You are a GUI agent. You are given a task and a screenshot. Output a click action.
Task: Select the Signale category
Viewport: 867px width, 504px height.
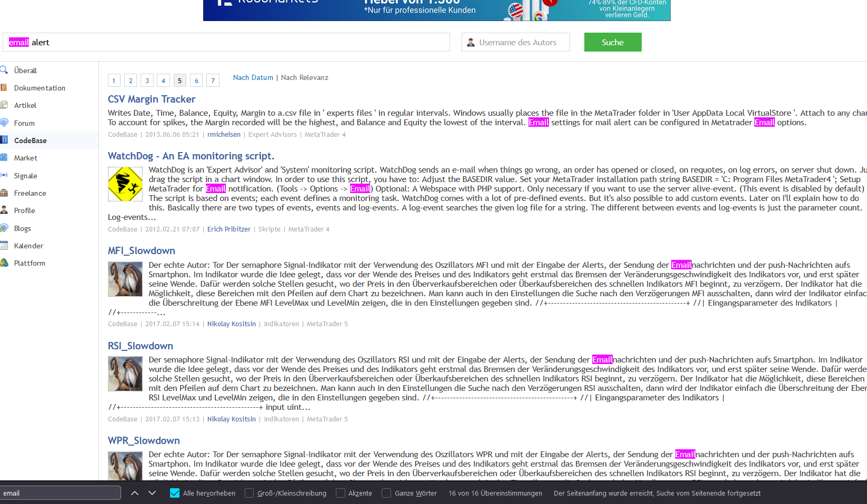tap(25, 176)
